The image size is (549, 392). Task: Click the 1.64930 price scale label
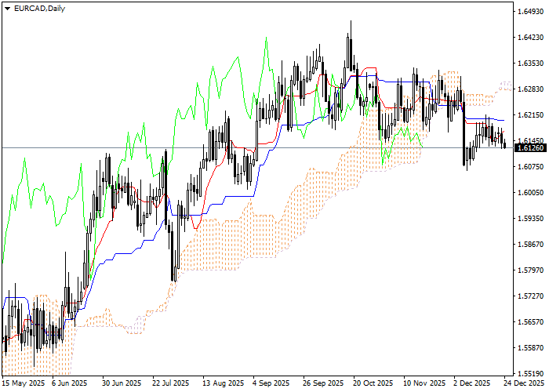coord(530,12)
